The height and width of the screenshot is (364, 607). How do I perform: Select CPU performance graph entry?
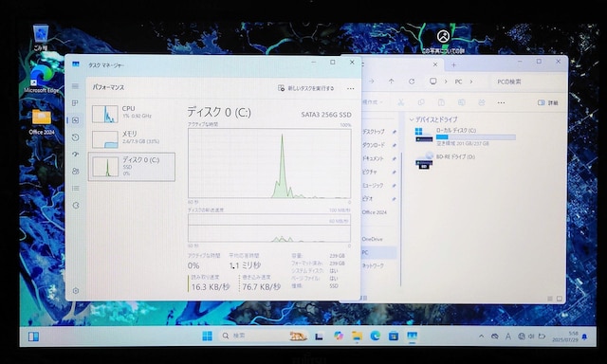(132, 114)
